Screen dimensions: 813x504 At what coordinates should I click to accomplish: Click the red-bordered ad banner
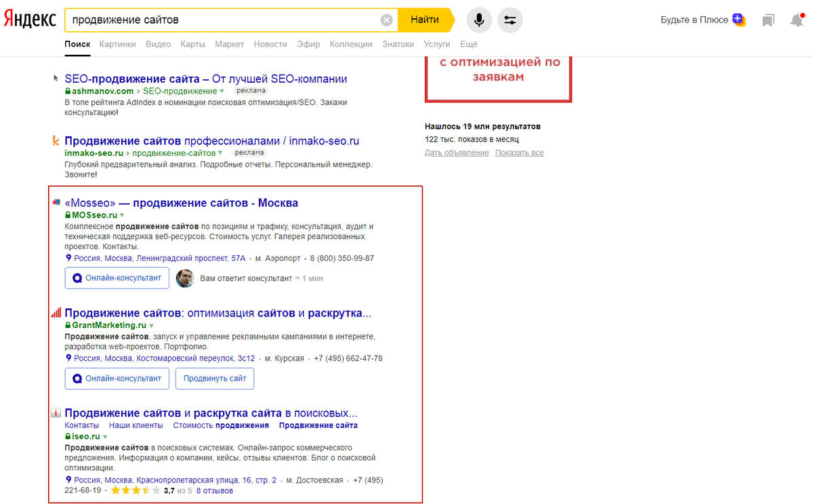[498, 80]
